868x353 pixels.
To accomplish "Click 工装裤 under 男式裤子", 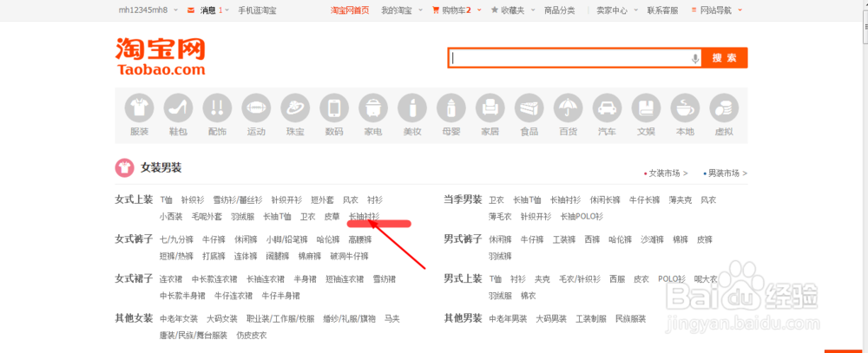I will (x=564, y=239).
